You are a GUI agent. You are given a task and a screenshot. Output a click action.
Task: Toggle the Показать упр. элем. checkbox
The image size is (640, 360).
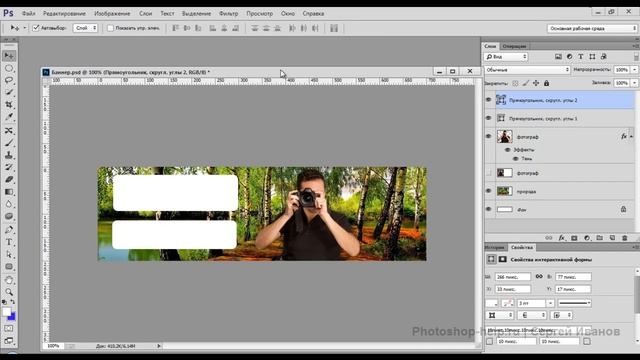110,28
